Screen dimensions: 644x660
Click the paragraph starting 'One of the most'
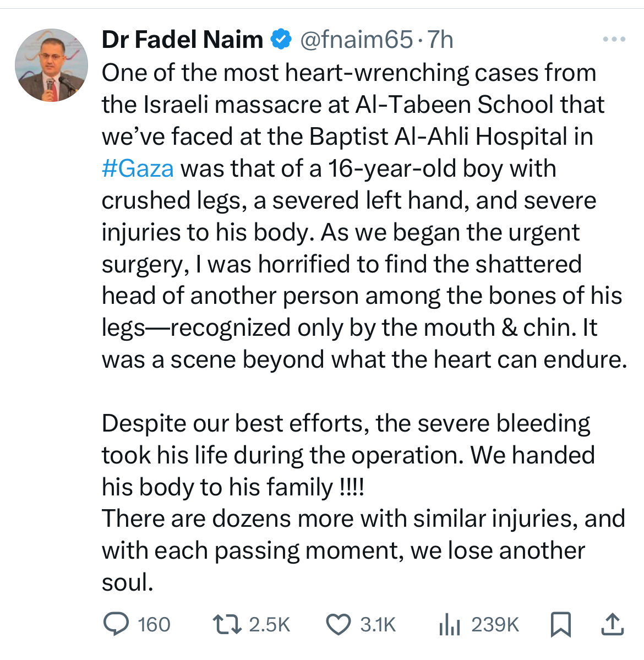(364, 216)
